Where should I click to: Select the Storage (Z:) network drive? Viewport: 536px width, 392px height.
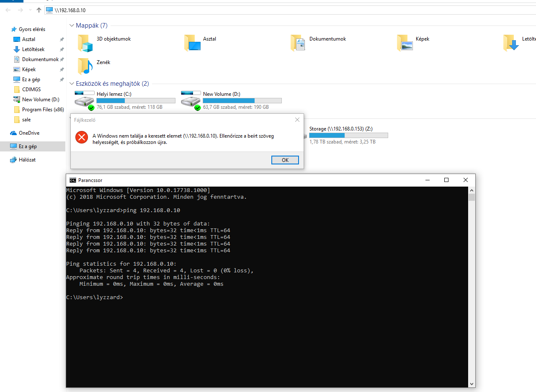click(x=348, y=135)
